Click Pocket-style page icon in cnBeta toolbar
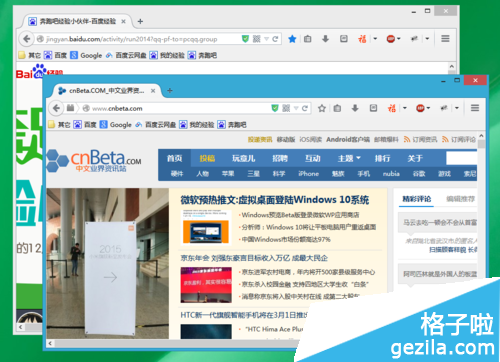Viewport: 500px width, 362px height. pos(373,108)
